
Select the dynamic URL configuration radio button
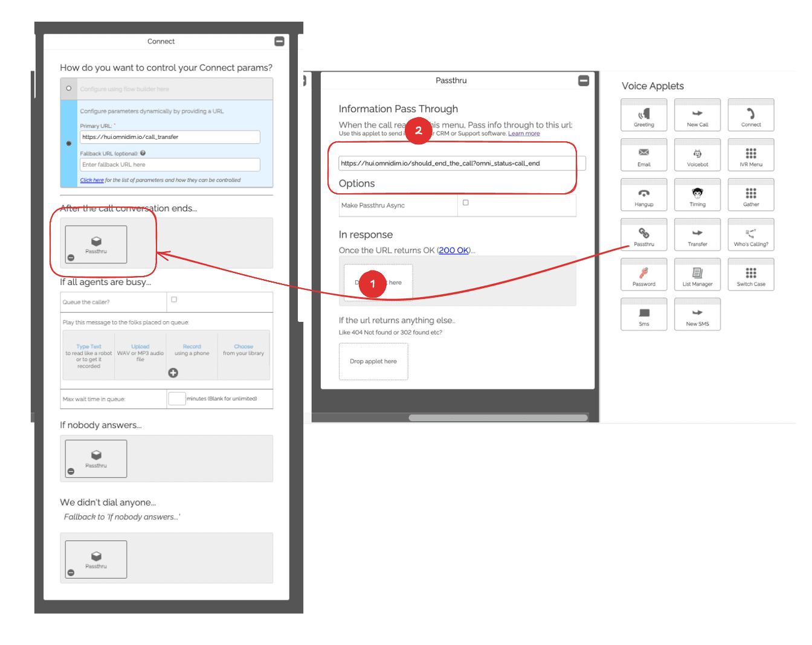coord(68,143)
